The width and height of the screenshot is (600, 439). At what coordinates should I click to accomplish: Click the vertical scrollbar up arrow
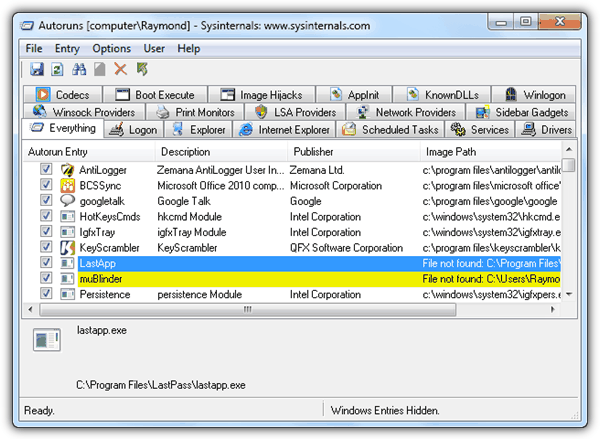(569, 149)
